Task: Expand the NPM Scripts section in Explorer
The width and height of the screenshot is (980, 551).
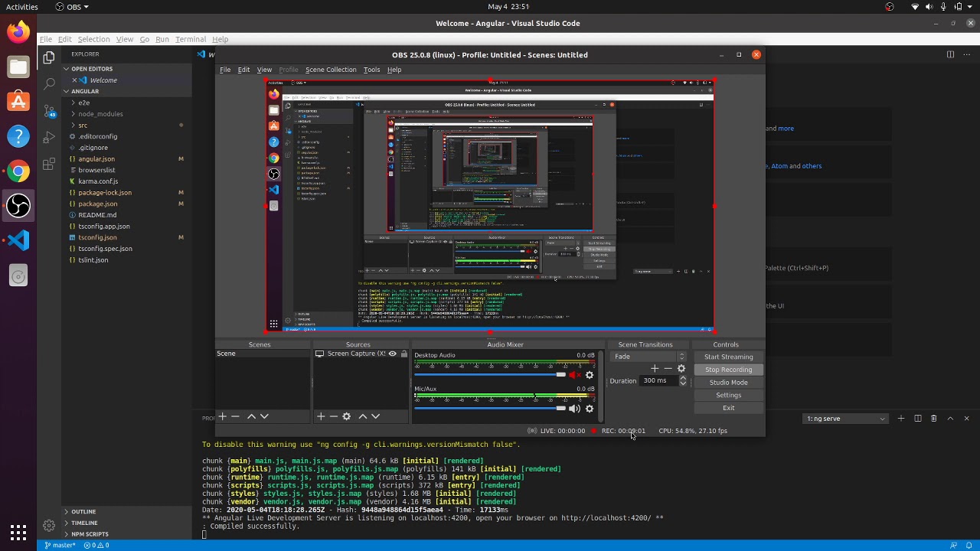Action: (126, 534)
